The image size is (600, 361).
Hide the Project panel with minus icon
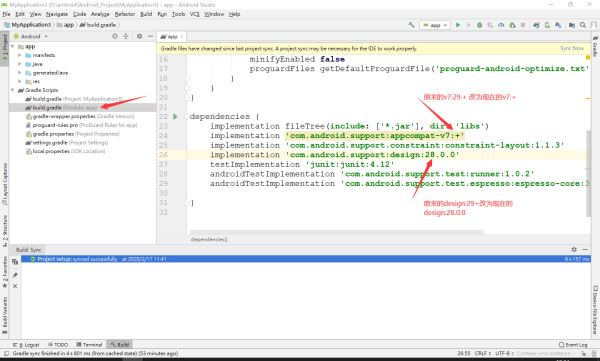coord(150,36)
